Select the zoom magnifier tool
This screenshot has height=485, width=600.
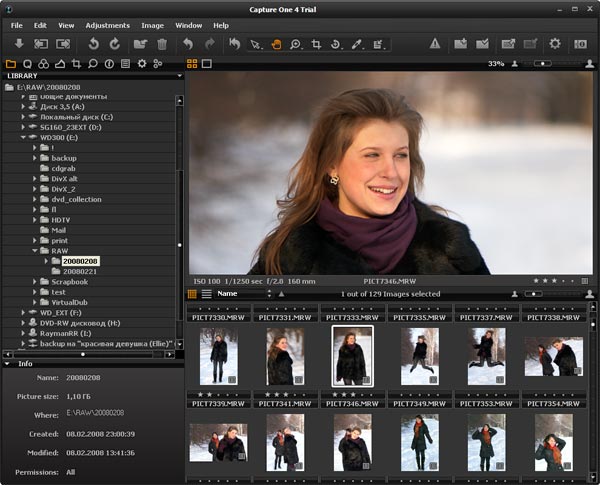coord(295,44)
